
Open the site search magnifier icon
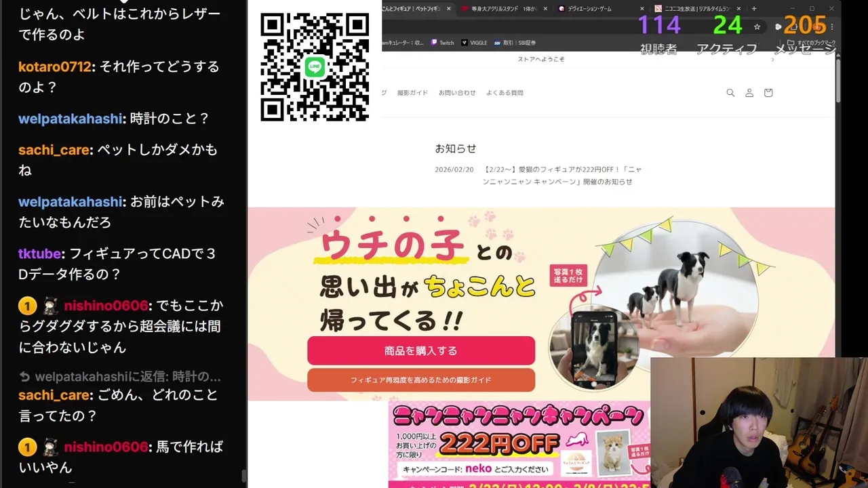click(730, 93)
